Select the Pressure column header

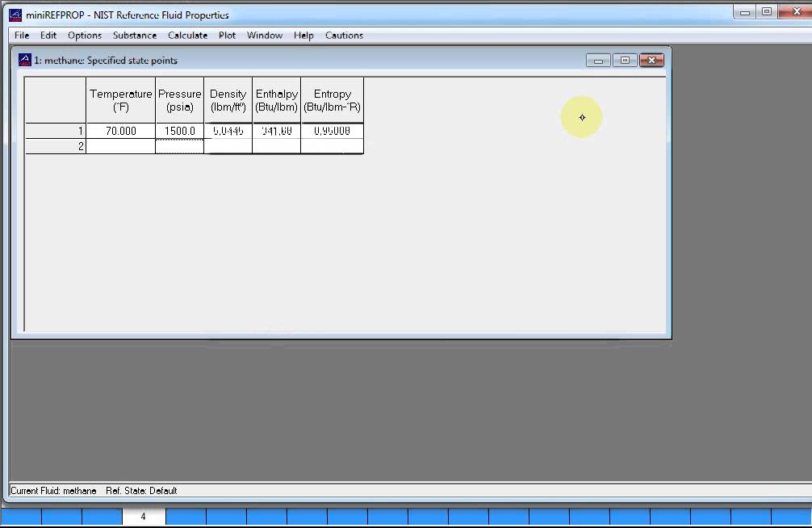tap(180, 100)
